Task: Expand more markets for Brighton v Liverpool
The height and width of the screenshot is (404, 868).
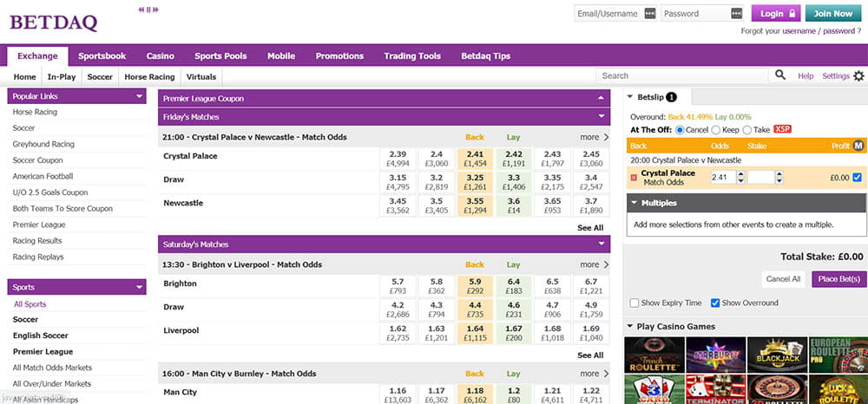Action: [595, 264]
